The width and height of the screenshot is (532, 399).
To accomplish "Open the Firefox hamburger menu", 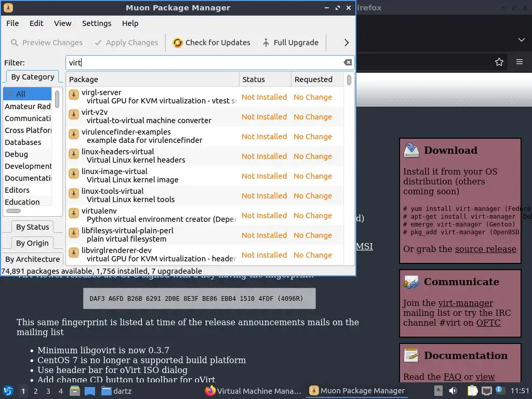I will (x=520, y=62).
